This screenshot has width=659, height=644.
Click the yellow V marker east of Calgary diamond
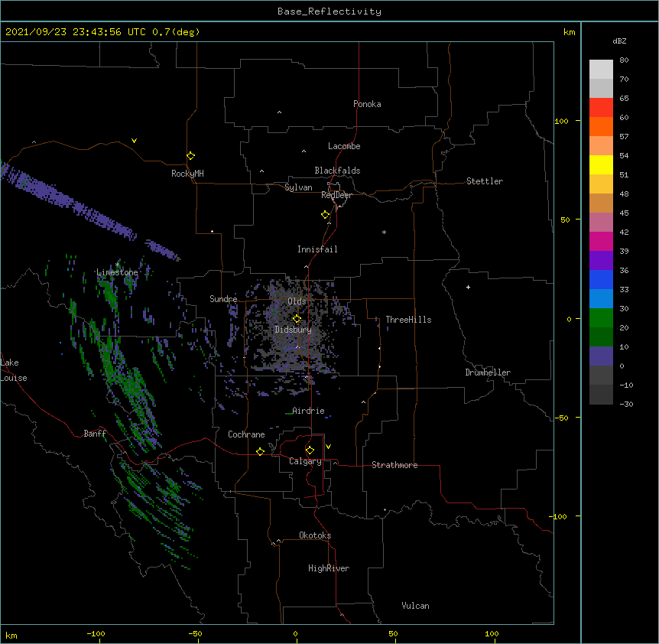(328, 447)
